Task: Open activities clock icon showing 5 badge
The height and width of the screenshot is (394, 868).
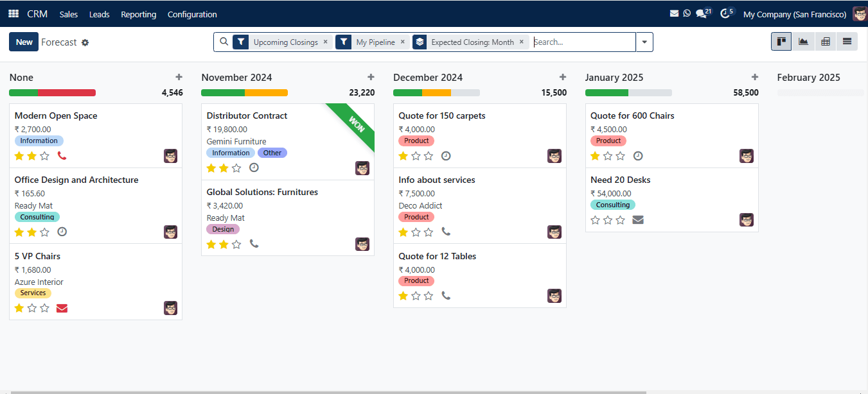Action: point(727,13)
